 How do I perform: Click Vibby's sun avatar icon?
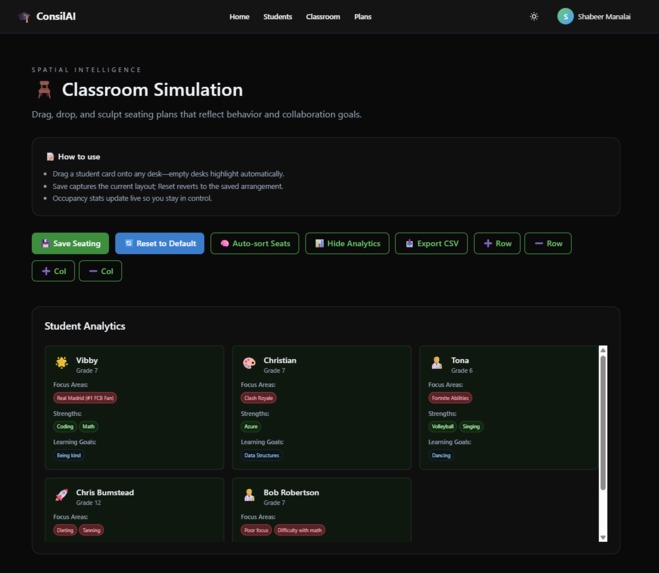62,362
